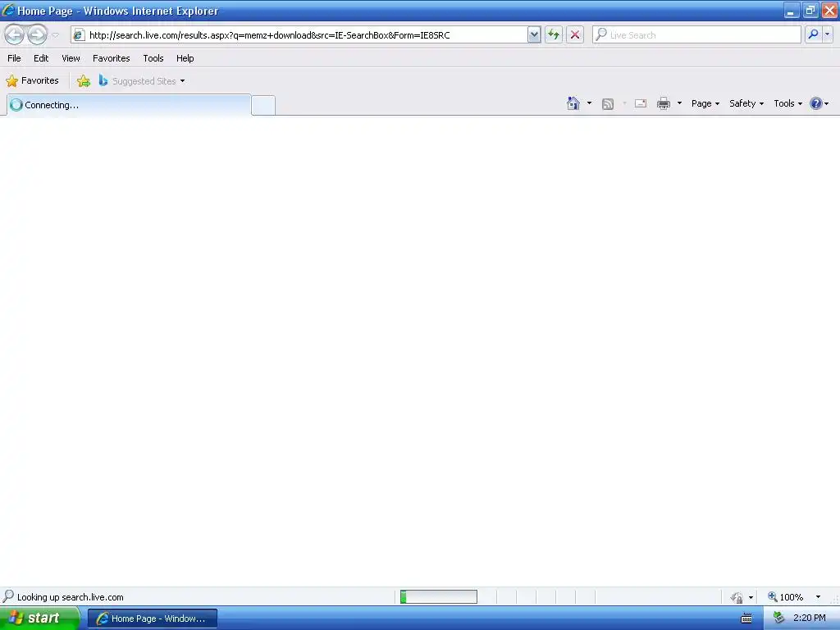
Task: Open Suggested Sites dropdown
Action: point(143,81)
